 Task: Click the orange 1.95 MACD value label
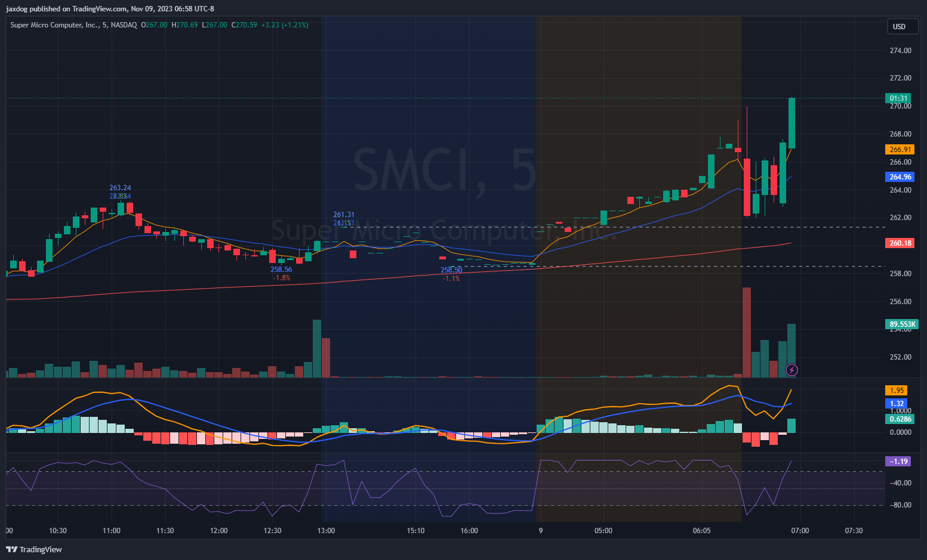tap(896, 391)
